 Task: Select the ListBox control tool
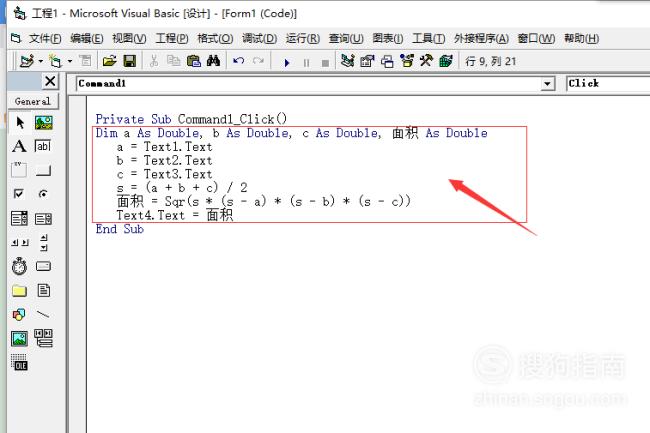point(44,218)
